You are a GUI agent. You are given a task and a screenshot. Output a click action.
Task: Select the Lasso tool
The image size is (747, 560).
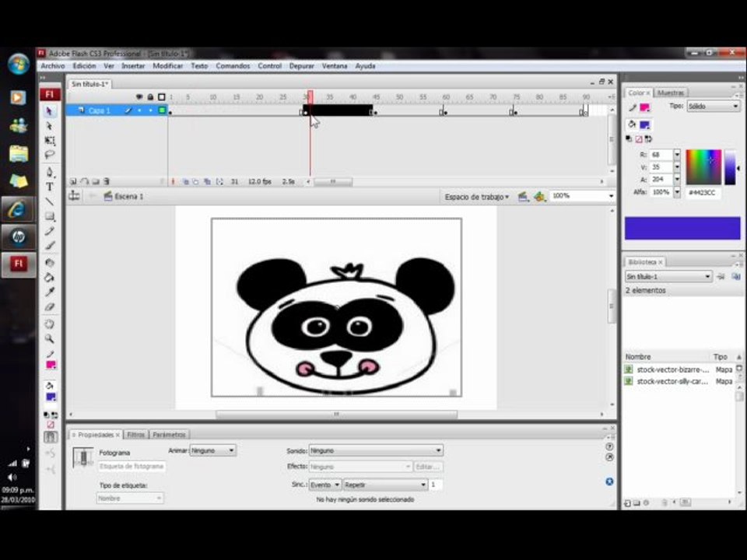49,155
